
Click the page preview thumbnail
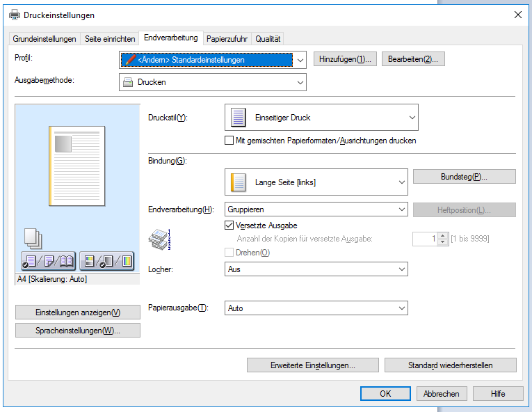76,166
